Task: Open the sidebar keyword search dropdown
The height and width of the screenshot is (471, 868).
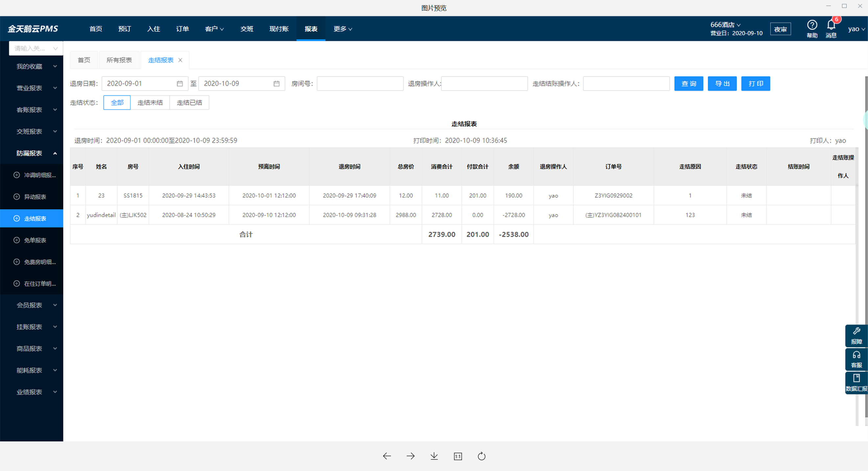Action: click(36, 48)
